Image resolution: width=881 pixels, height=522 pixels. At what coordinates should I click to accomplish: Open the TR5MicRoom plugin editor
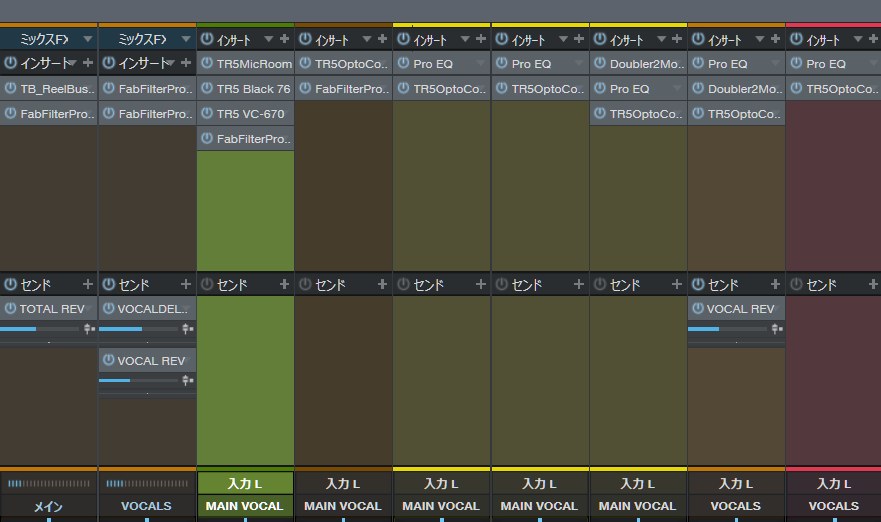point(254,63)
